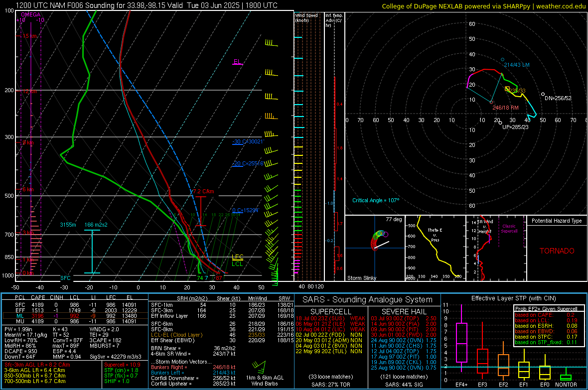This screenshot has height=390, width=588.
Task: Click the SigSvr = 42279 m3/s3 value
Action: [116, 357]
